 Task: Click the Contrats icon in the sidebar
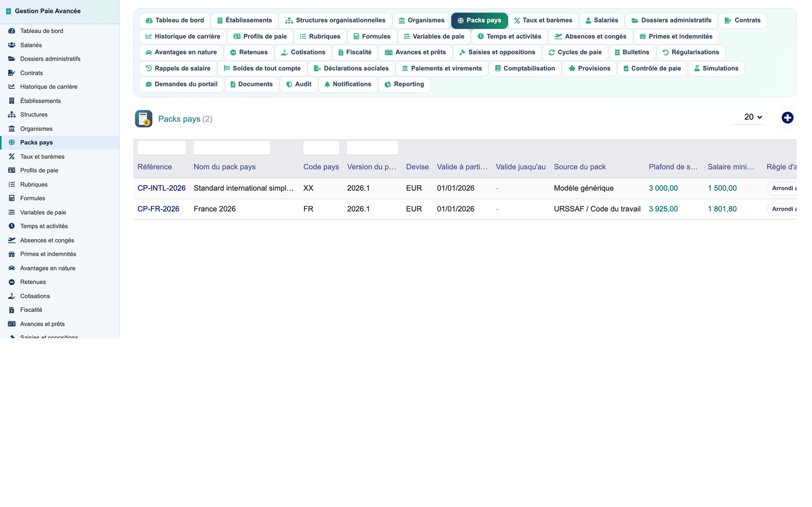point(11,73)
